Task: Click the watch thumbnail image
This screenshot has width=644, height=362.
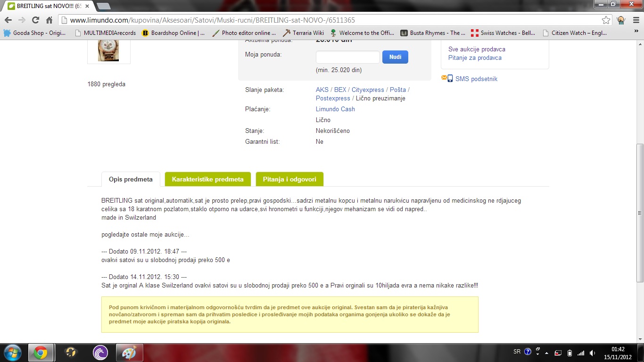Action: (x=108, y=50)
